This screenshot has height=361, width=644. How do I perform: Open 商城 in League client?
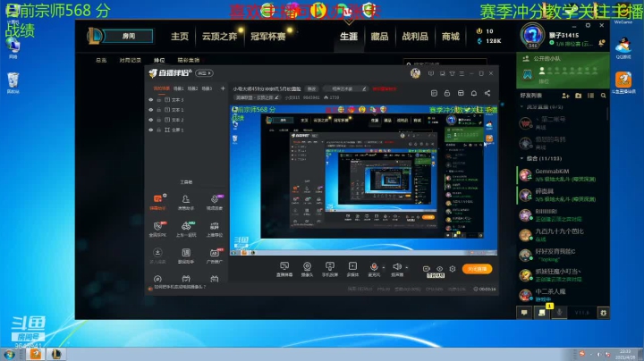coord(451,37)
